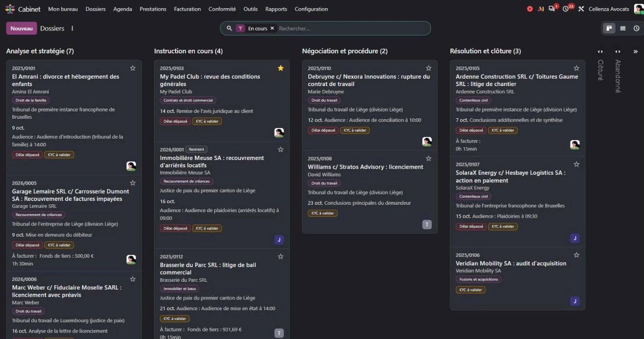Star the Debruyne c/ Nexora dossier
644x339 pixels.
428,68
